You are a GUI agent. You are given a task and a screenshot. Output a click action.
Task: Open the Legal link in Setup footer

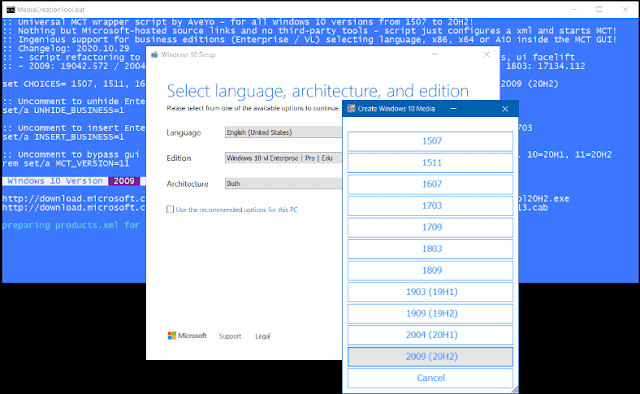(x=263, y=336)
